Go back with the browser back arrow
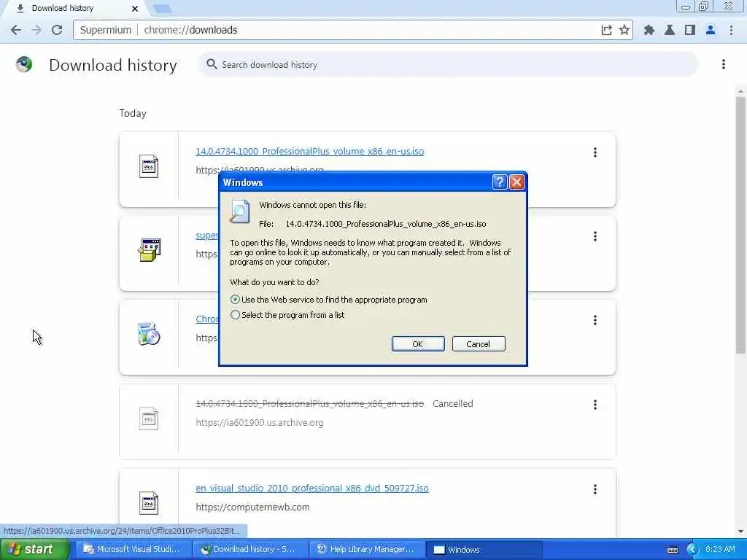This screenshot has width=747, height=560. coord(16,30)
